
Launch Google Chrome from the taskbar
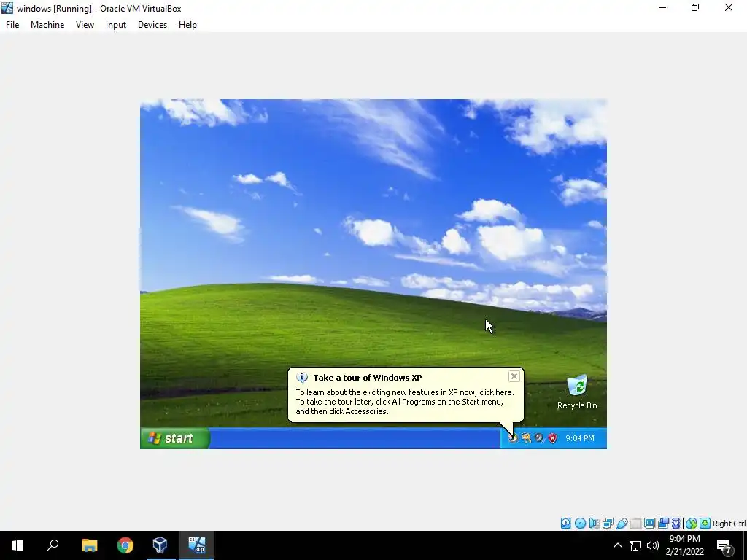coord(125,545)
